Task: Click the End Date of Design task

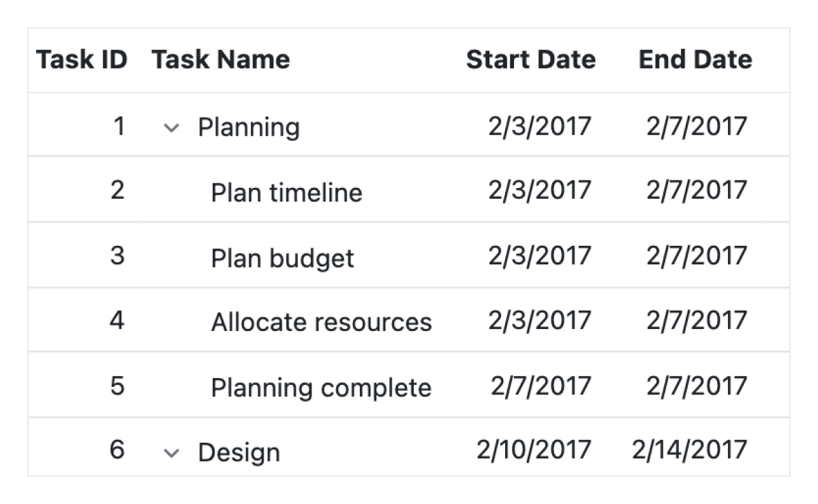Action: [689, 452]
